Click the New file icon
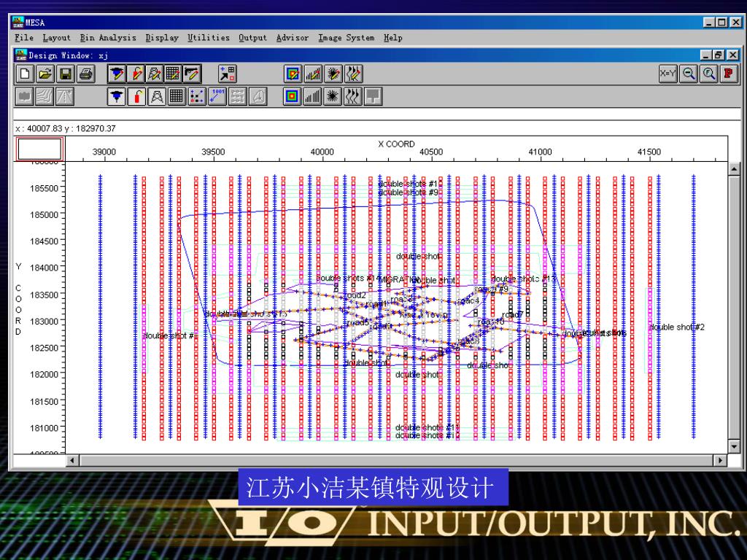Screen dimensions: 747x560 coord(25,74)
